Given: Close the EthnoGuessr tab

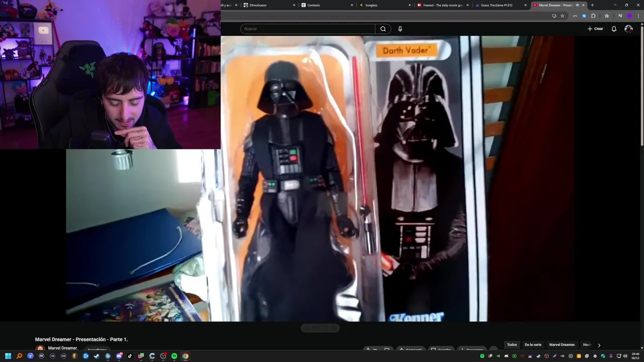Looking at the screenshot, I should coord(294,5).
